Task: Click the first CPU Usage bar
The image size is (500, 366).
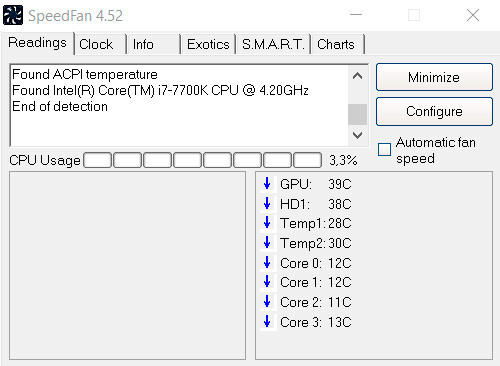Action: 98,160
